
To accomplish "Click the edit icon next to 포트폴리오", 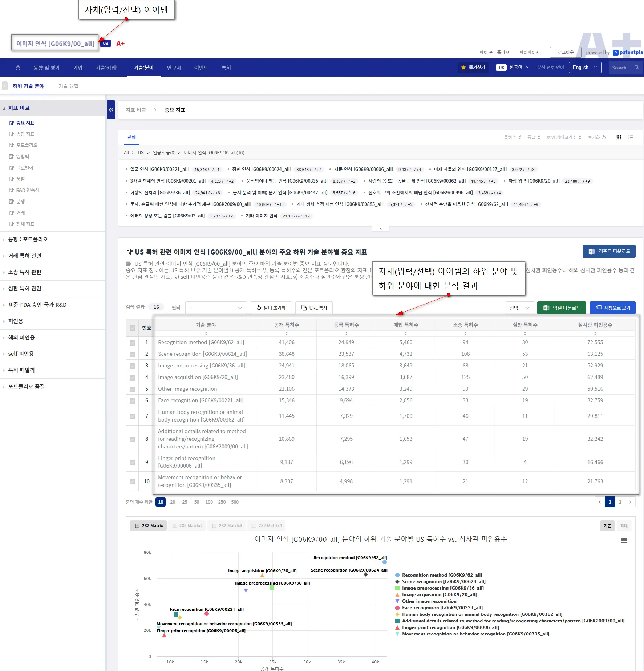I will pos(11,145).
